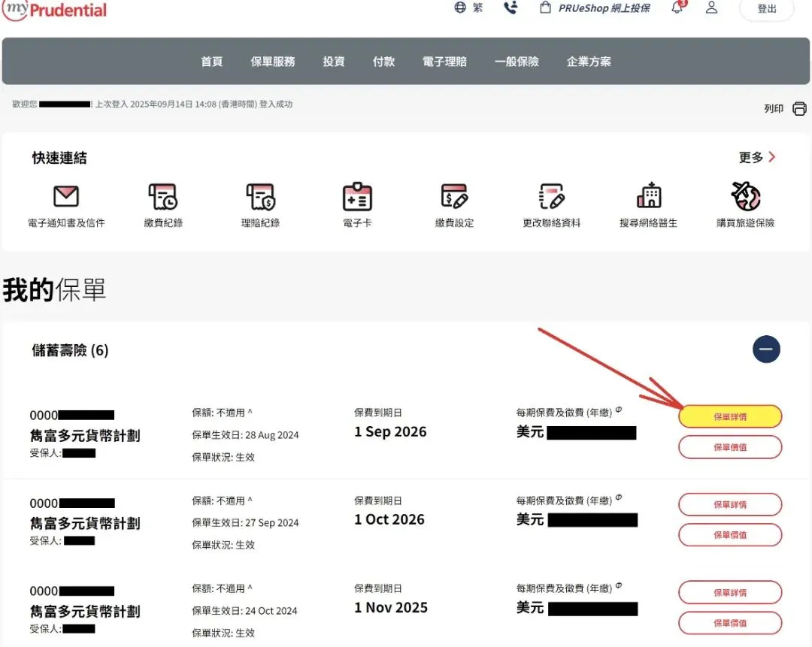This screenshot has height=647, width=812.
Task: Select the text 保單生效日: 27 Sep 2024
Action: (x=245, y=523)
